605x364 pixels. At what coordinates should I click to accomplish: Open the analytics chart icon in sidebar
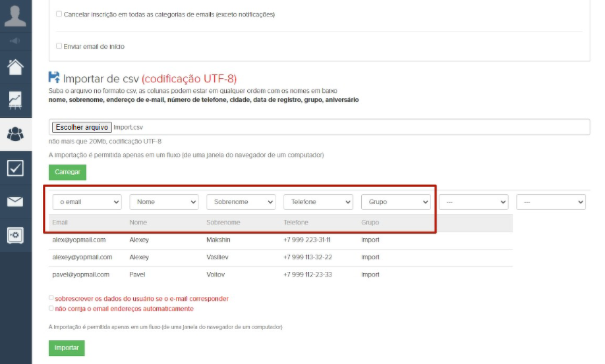click(15, 100)
